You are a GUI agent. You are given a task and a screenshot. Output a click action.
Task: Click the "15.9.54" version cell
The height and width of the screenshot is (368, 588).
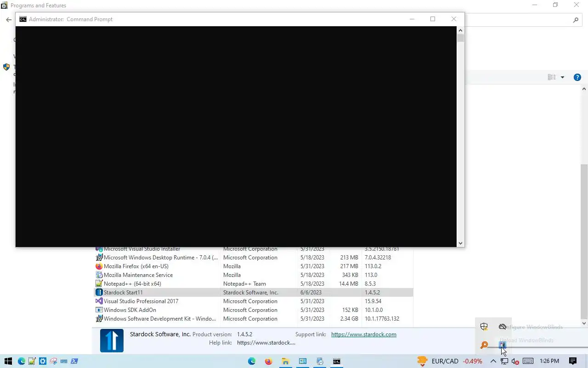373,301
